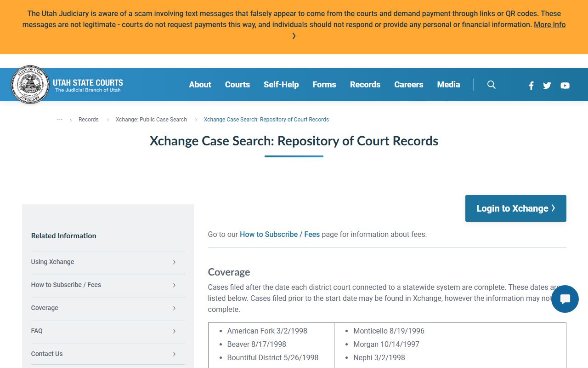
Task: Click the Monticello 8/19/1996 entry
Action: 389,331
